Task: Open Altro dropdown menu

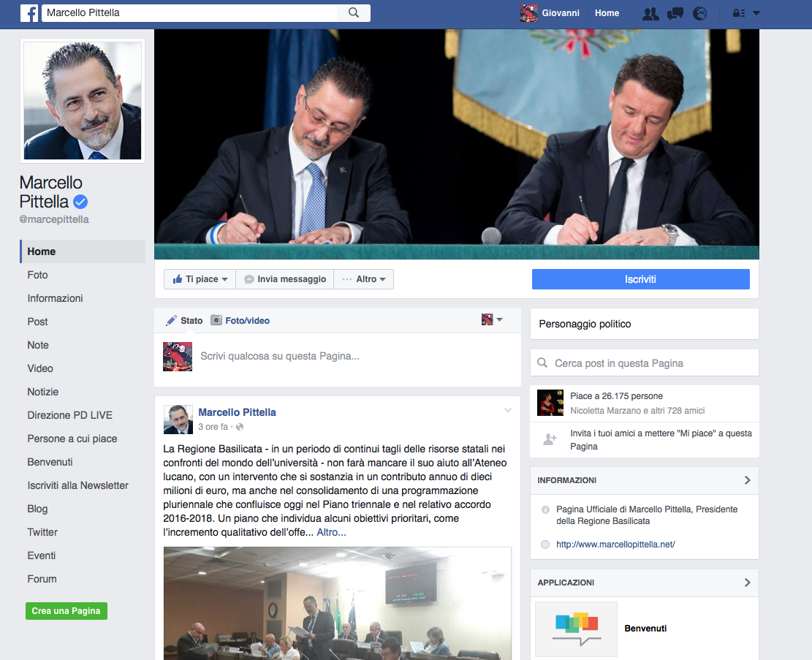Action: point(363,279)
